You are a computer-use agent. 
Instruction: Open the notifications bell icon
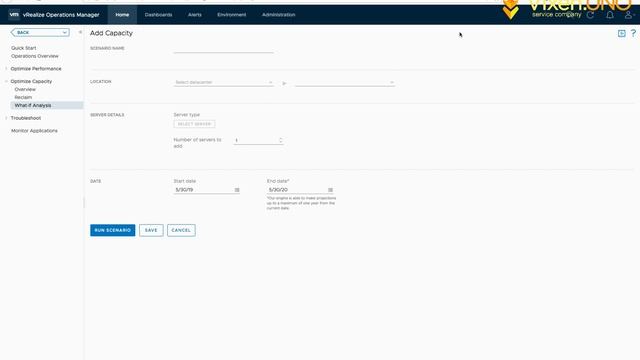tap(609, 15)
